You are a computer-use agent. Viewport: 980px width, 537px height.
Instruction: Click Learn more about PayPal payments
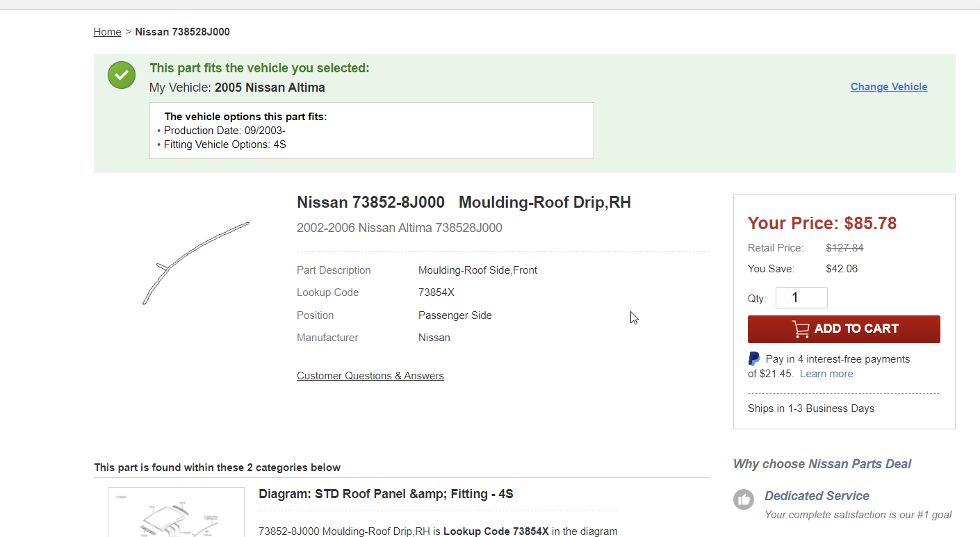(826, 374)
